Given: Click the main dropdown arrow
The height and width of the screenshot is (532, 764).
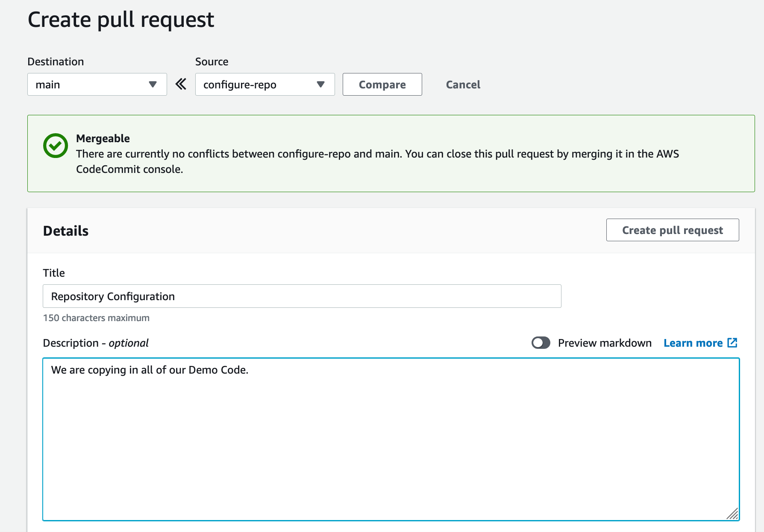Looking at the screenshot, I should [x=153, y=84].
